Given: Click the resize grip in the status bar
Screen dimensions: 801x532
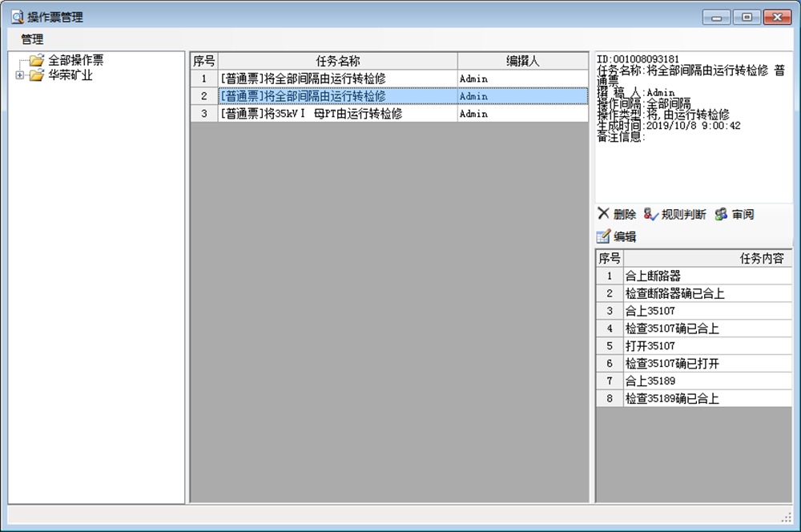Looking at the screenshot, I should [x=786, y=516].
